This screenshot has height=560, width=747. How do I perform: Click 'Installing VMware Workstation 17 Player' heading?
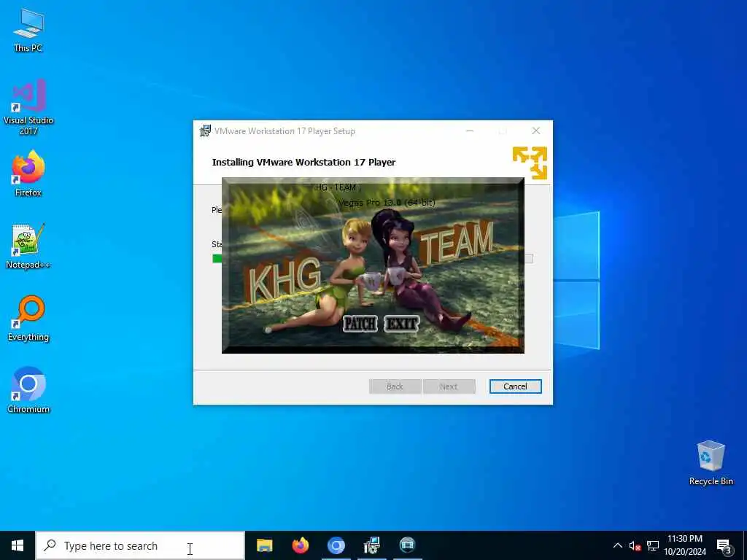click(303, 162)
